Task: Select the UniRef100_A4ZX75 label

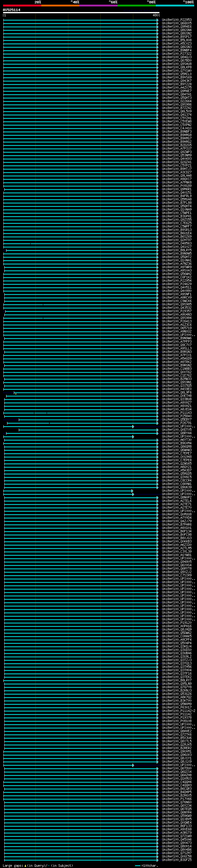Action: coord(176,88)
